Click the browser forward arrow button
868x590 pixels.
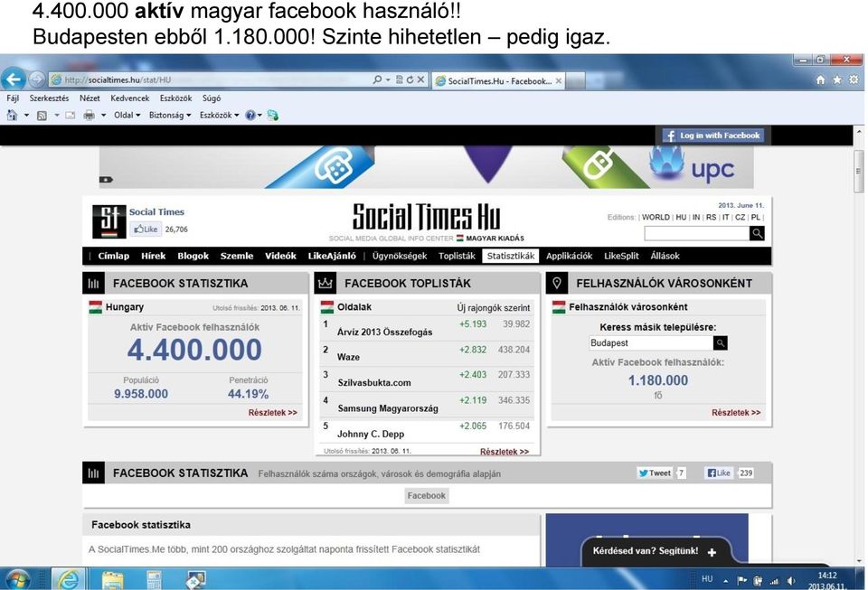[x=36, y=80]
